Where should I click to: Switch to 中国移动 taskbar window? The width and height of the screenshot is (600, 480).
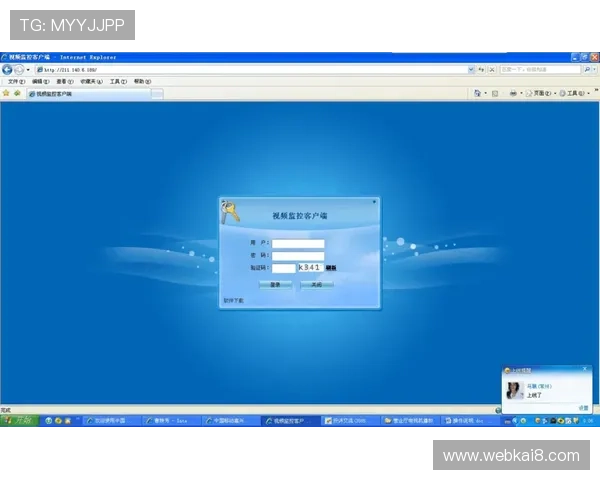click(x=230, y=421)
